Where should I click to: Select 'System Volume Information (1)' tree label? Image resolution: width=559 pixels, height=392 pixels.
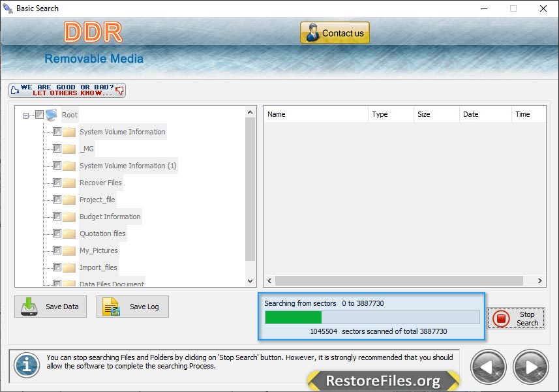tap(128, 166)
